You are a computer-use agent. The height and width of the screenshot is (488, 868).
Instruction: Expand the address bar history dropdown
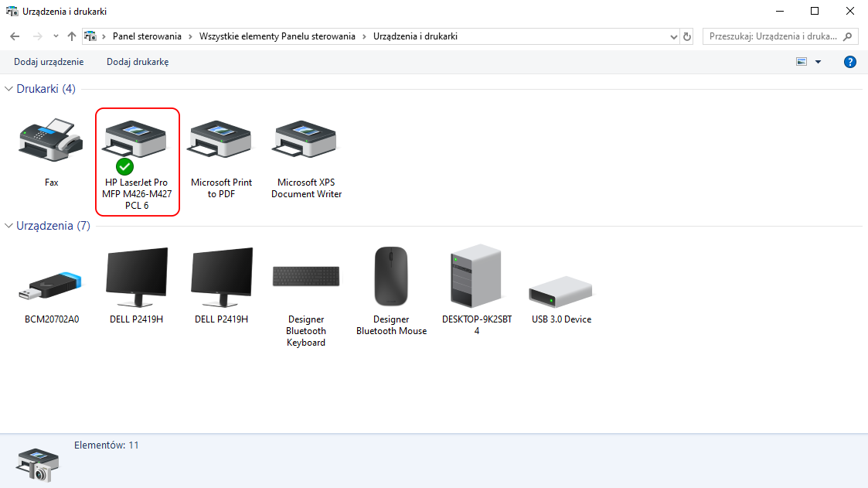click(672, 36)
